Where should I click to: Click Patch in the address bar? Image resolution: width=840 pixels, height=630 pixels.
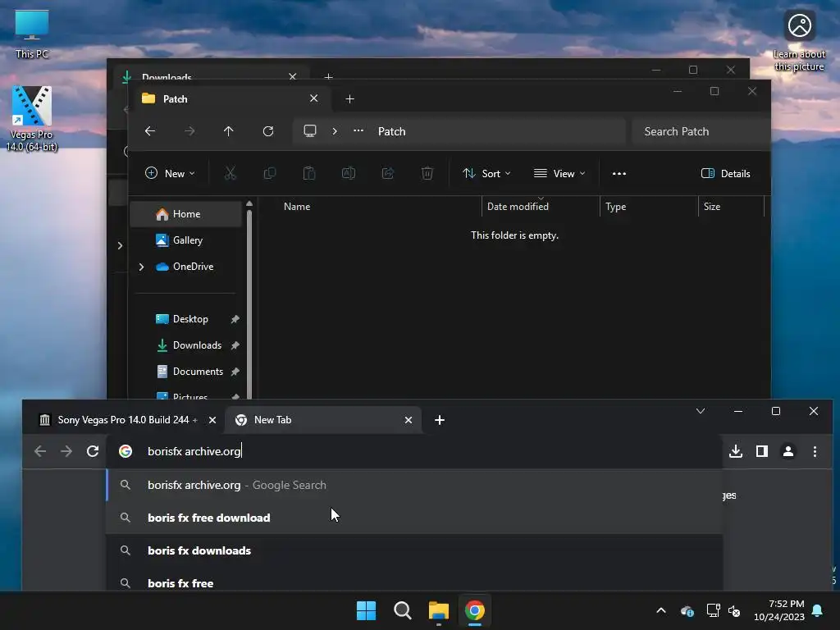391,131
